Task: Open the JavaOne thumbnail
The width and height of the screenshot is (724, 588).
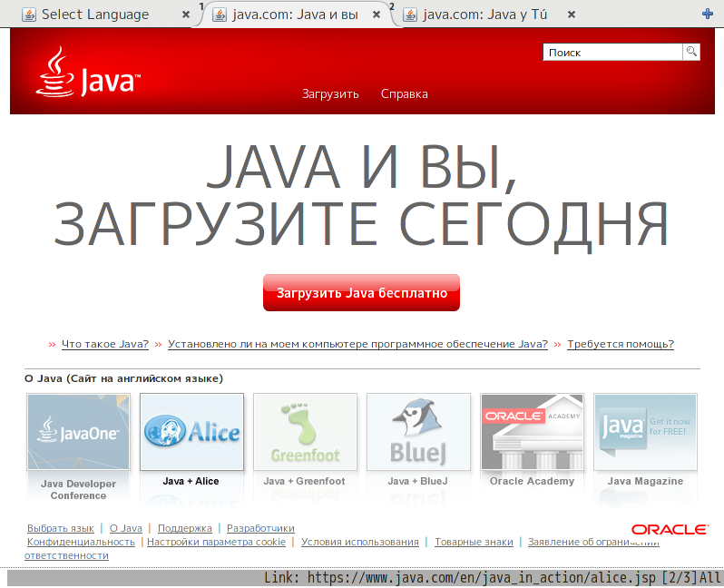Action: point(79,431)
